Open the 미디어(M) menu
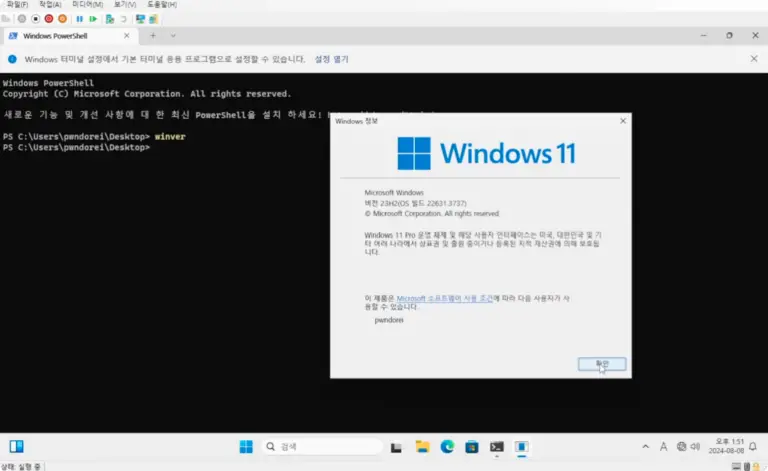Image resolution: width=768 pixels, height=471 pixels. click(88, 4)
